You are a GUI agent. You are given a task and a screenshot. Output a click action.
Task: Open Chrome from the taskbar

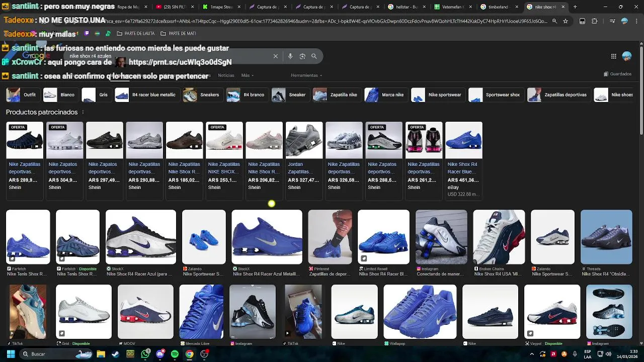pyautogui.click(x=189, y=354)
